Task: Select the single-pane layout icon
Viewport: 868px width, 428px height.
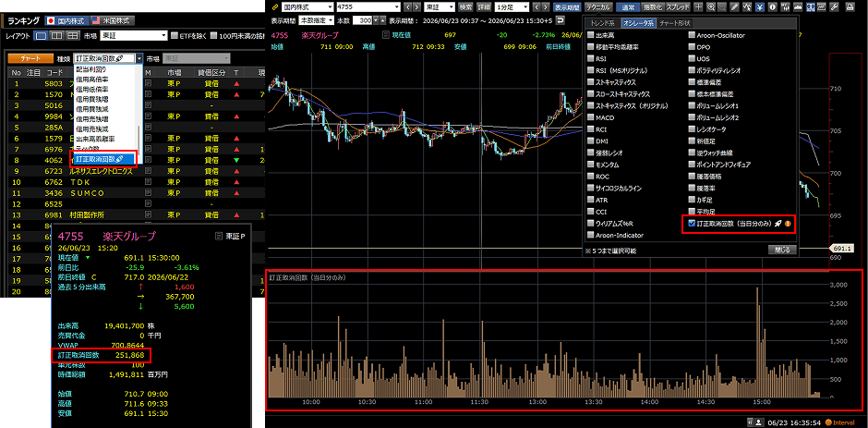Action: 41,35
